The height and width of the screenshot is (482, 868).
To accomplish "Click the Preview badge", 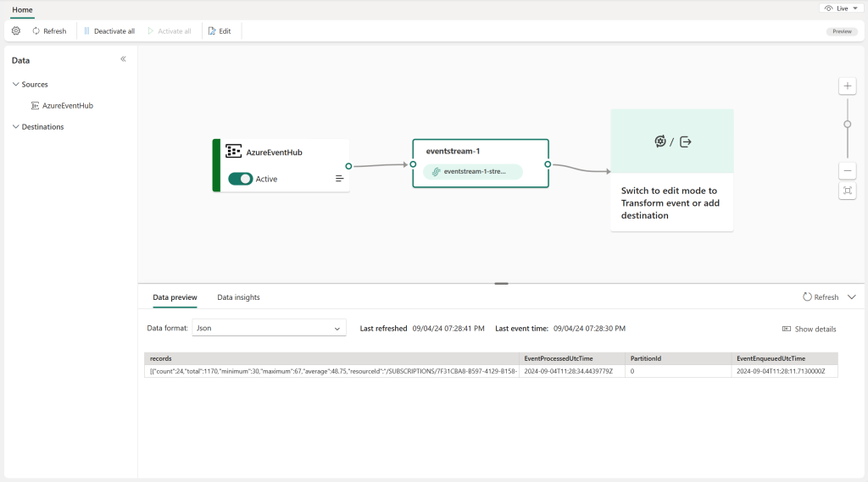I will 842,31.
